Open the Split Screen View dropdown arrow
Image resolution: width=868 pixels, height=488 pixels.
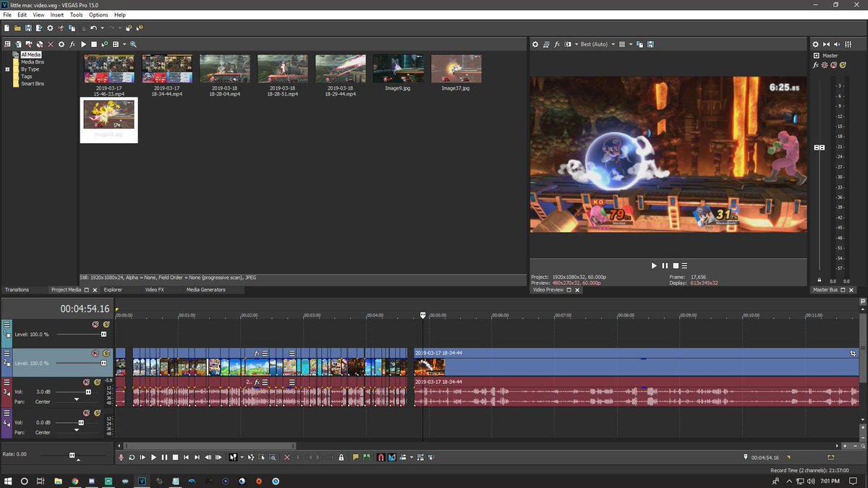576,44
